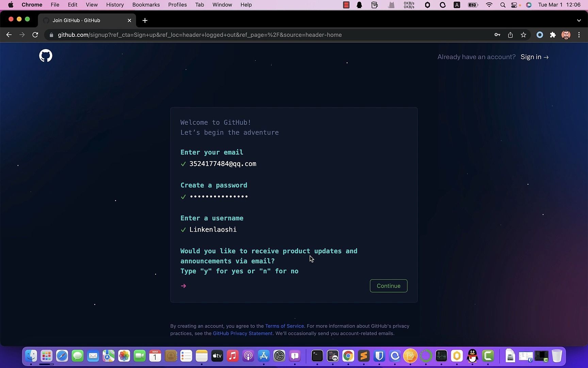
Task: Open the Help menu
Action: point(246,5)
